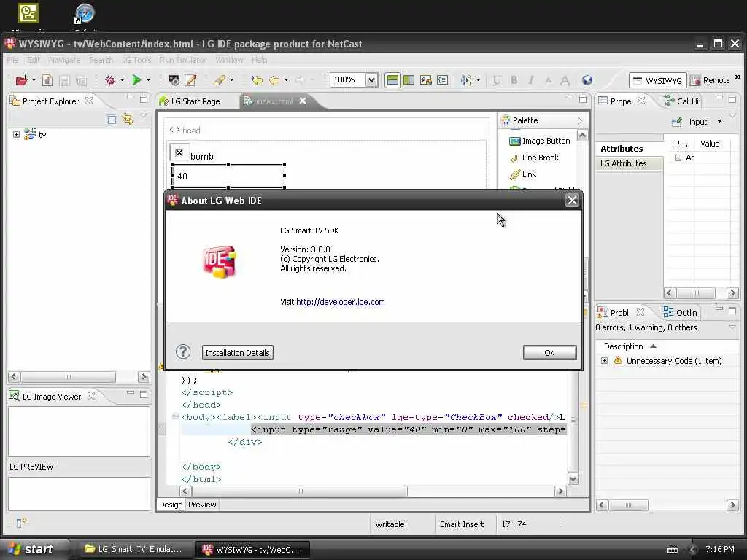The height and width of the screenshot is (560, 747).
Task: Click the Debug bug icon in toolbar
Action: (111, 80)
